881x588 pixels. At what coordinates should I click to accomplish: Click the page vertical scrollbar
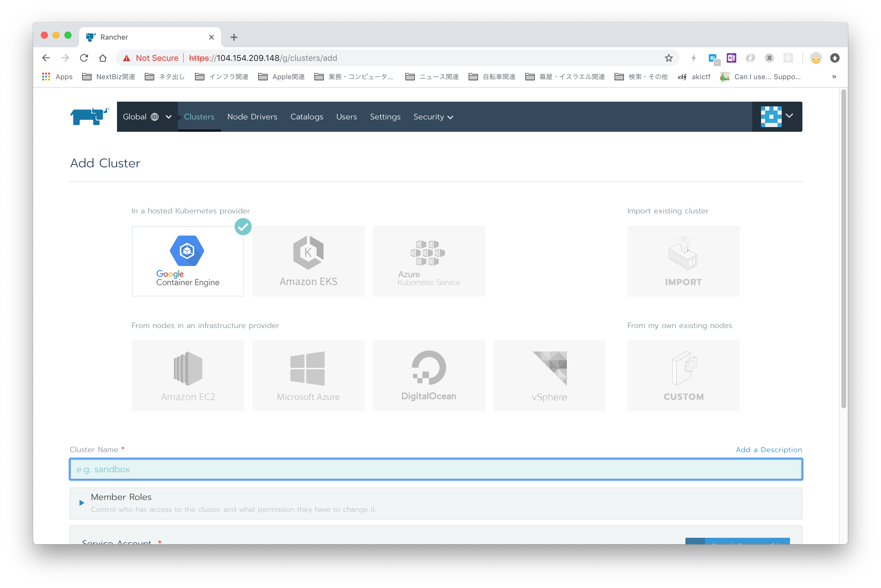843,248
